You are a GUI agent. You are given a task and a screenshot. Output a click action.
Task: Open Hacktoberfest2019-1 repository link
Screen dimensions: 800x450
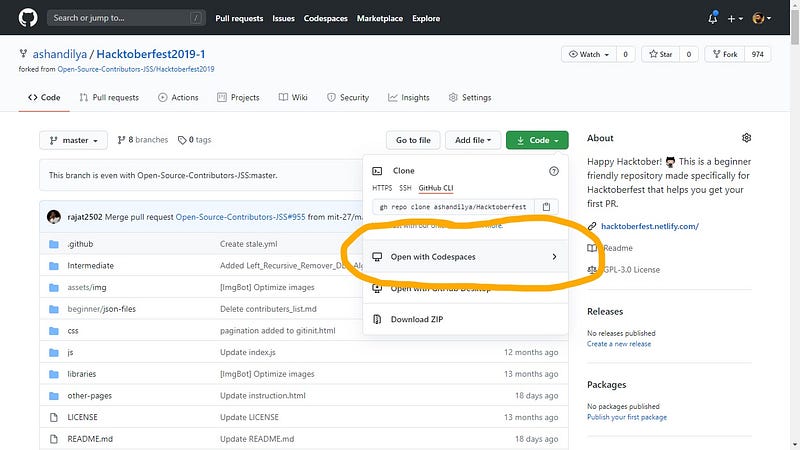pos(151,54)
